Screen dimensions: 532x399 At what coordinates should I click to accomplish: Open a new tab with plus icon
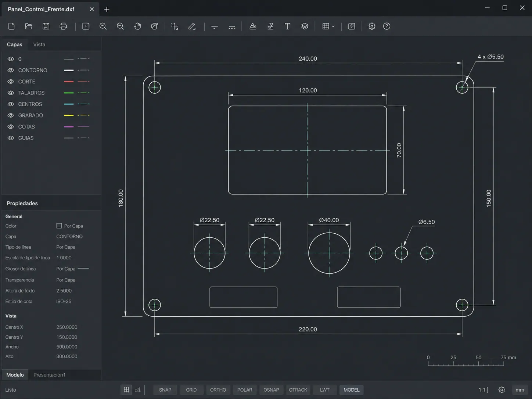107,9
